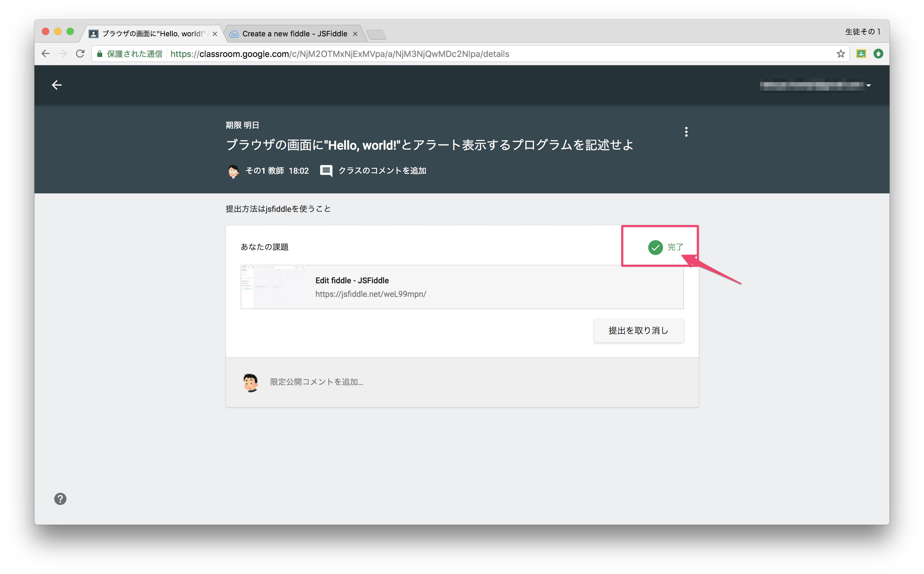
Task: Click the green upload arrow extension icon
Action: 878,54
